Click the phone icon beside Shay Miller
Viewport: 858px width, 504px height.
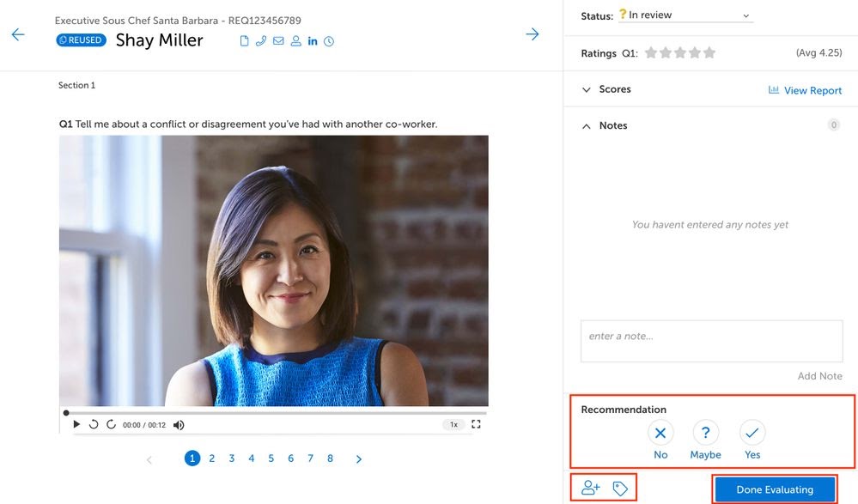coord(261,41)
